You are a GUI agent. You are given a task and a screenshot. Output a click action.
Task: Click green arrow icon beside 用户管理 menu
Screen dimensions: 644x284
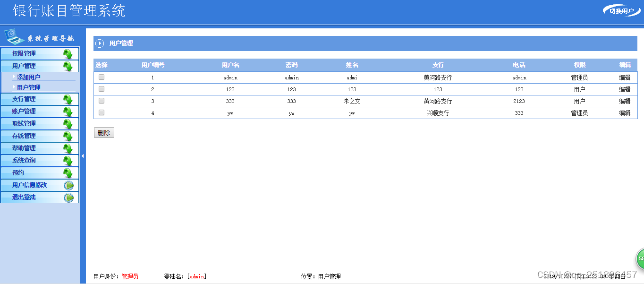click(x=68, y=66)
